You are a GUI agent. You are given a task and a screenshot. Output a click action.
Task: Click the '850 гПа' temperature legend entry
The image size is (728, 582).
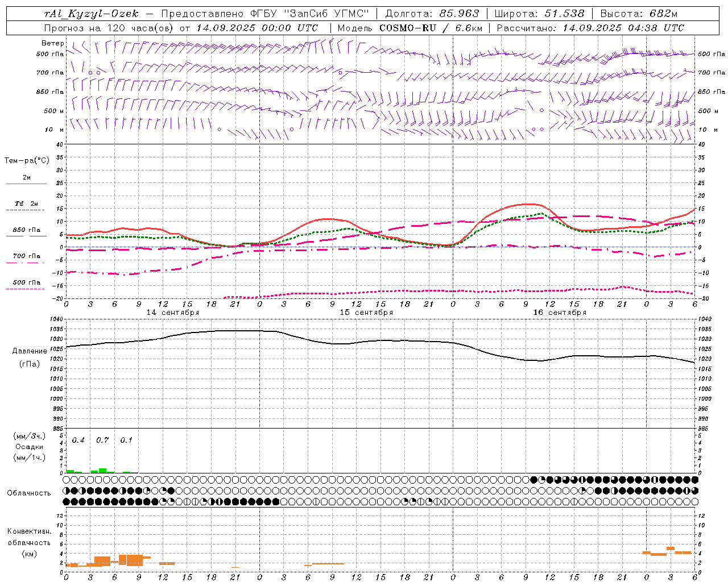tap(26, 230)
